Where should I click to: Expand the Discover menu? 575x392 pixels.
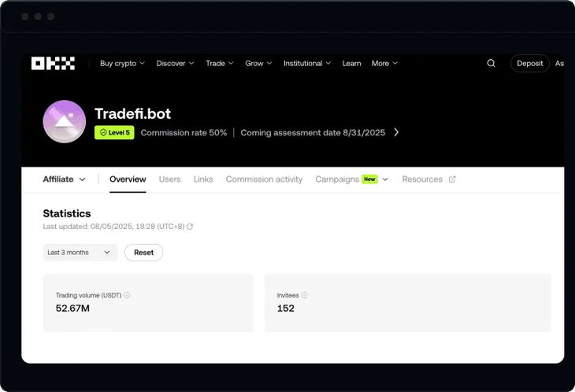click(x=175, y=64)
